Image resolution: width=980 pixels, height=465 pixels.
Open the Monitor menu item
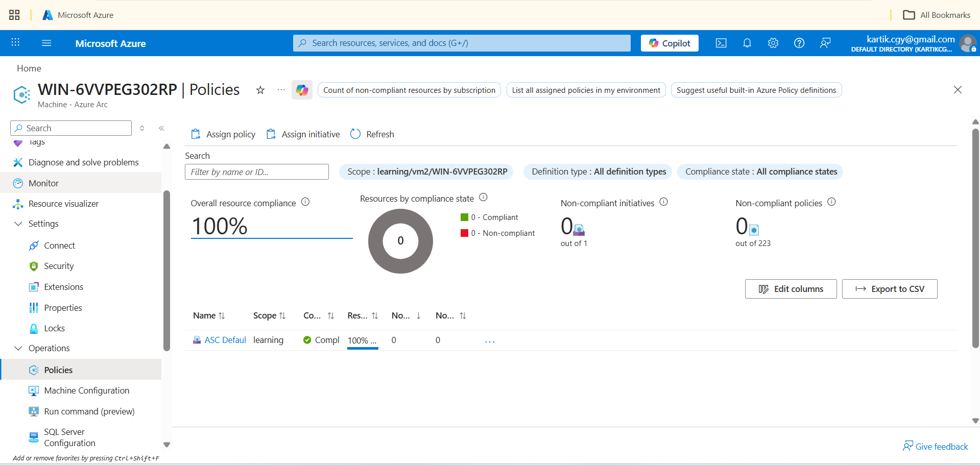81,183
